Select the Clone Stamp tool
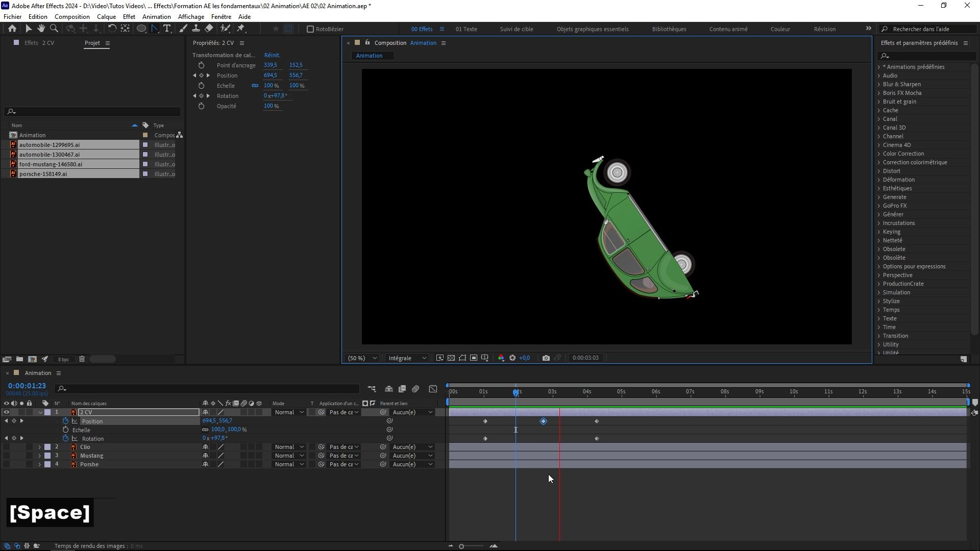 point(196,29)
